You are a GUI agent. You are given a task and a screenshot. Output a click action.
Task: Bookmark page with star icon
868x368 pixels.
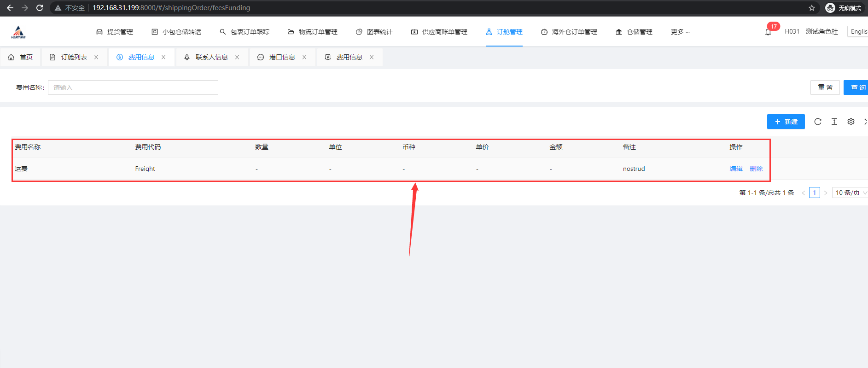pyautogui.click(x=812, y=8)
